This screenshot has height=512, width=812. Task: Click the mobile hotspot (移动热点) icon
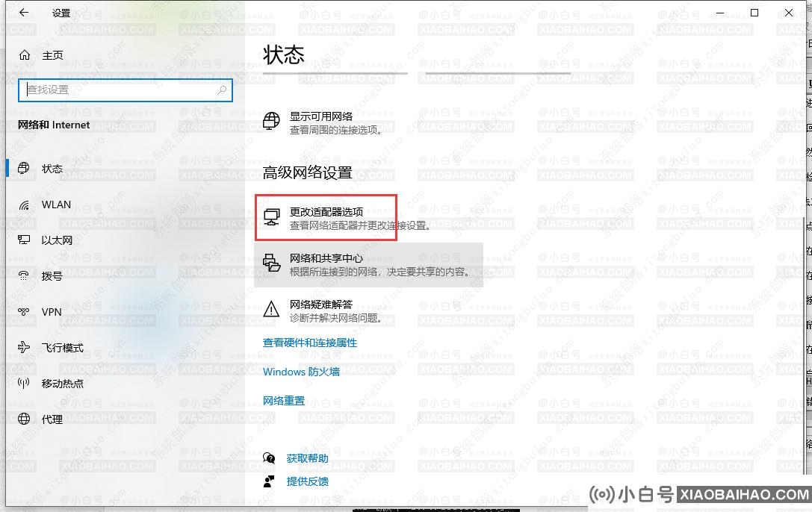click(x=25, y=384)
